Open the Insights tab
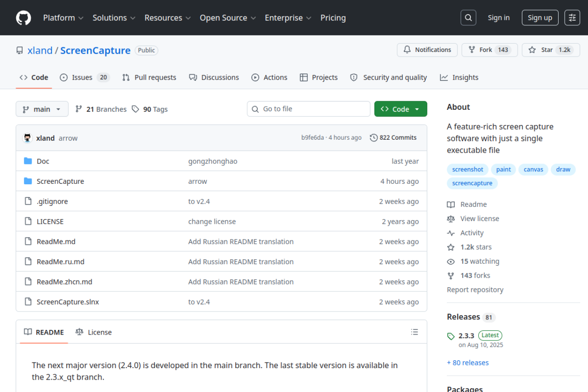The width and height of the screenshot is (588, 392). 459,77
